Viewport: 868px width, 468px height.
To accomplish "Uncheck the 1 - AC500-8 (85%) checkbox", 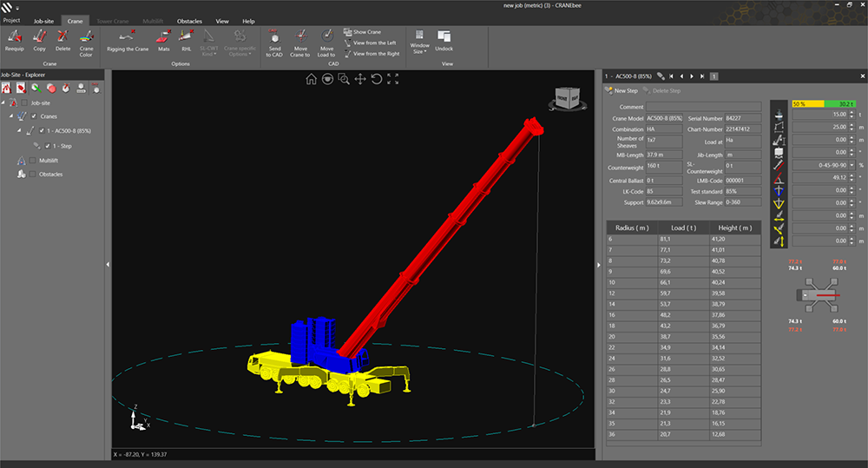I will pyautogui.click(x=42, y=131).
